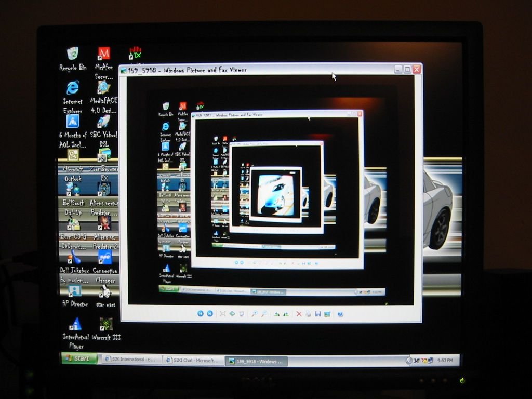This screenshot has height=399, width=532.
Task: Zoom Out with the magnifier minus icon
Action: point(264,314)
